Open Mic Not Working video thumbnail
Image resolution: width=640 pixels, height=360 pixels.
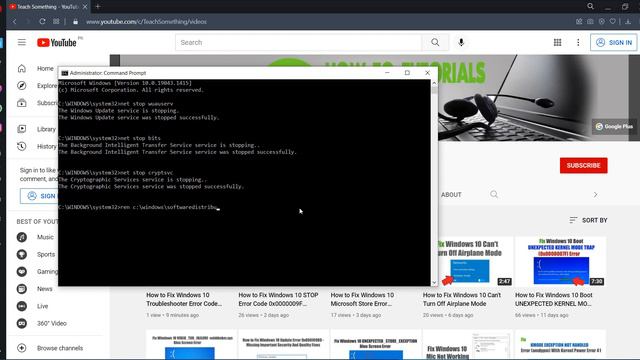[x=468, y=345]
